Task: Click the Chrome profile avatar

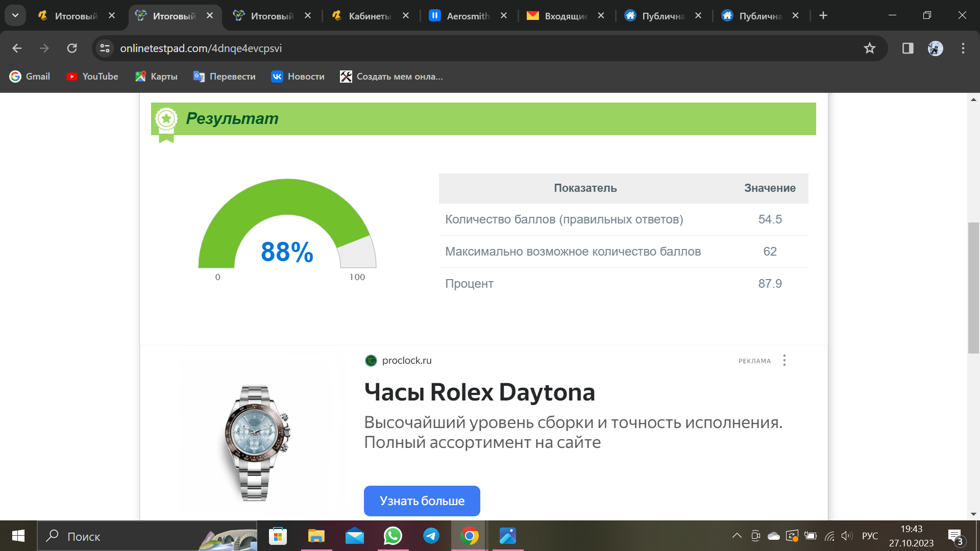Action: (x=935, y=48)
